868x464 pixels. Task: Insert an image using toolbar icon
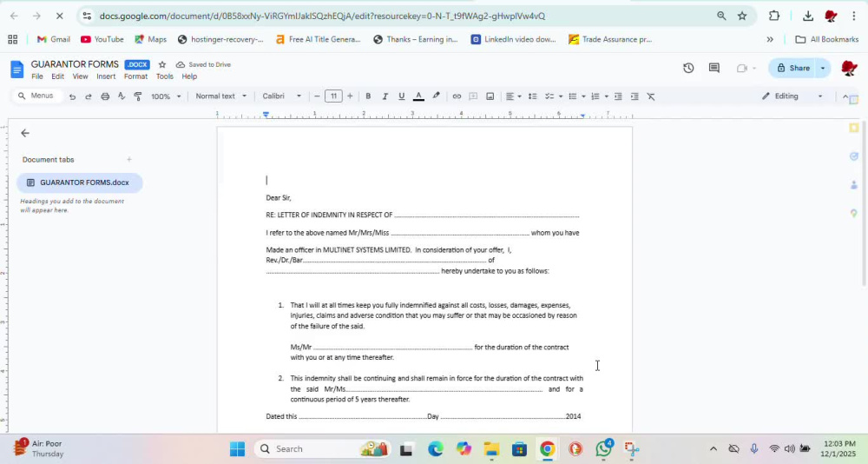490,96
